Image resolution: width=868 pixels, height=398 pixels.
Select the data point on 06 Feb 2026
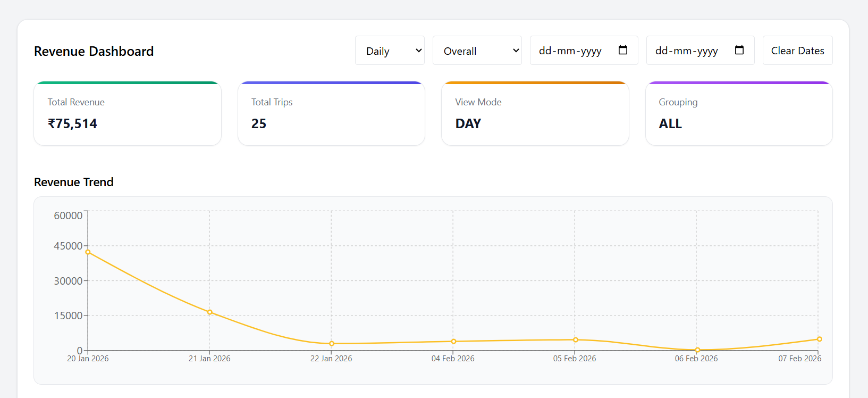pos(696,350)
